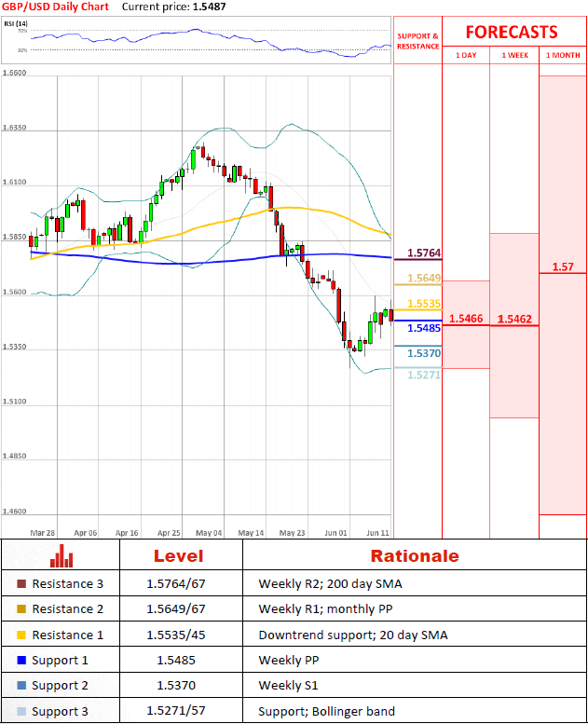Image resolution: width=588 pixels, height=724 pixels.
Task: Click the SUPPORT & RESISTANCE heading
Action: (x=418, y=41)
